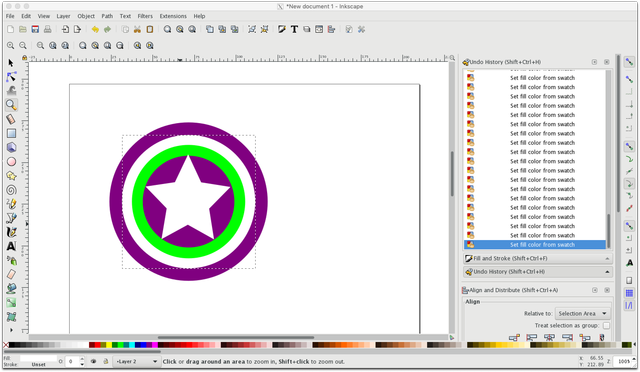
Task: Select the Spiral tool
Action: click(11, 190)
